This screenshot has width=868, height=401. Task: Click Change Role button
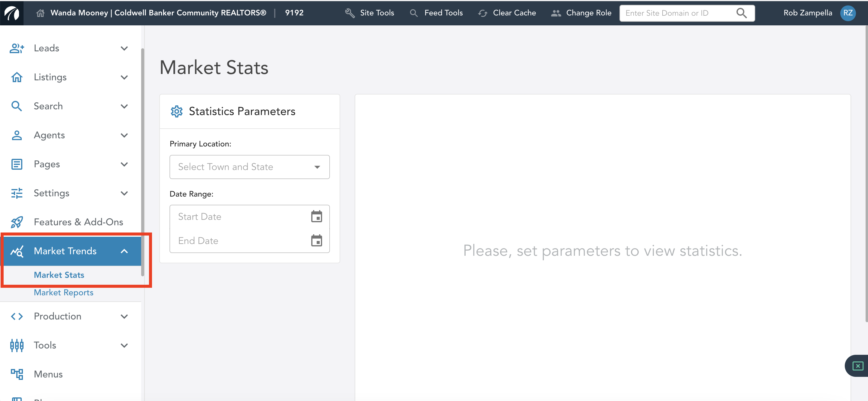tap(581, 13)
